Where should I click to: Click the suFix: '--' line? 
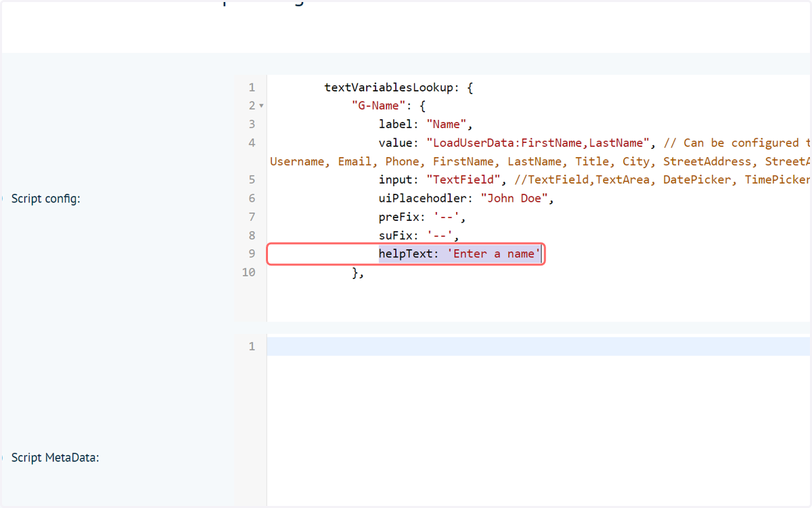coord(420,235)
